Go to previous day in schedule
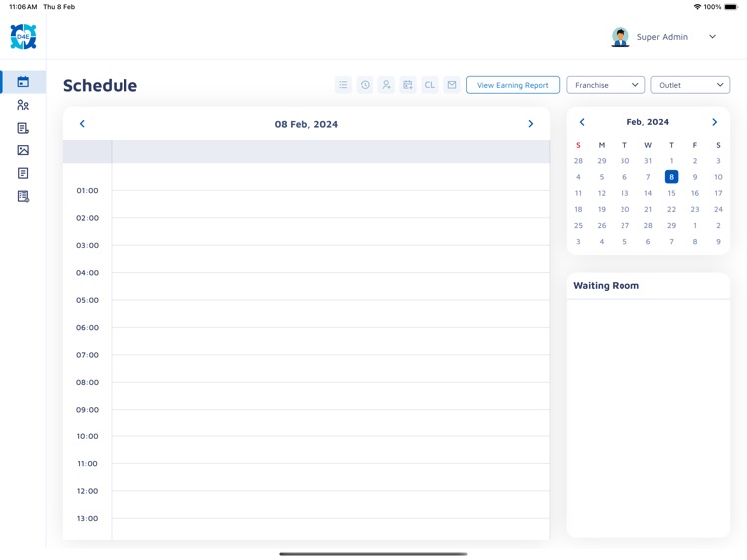The width and height of the screenshot is (747, 560). pos(82,124)
